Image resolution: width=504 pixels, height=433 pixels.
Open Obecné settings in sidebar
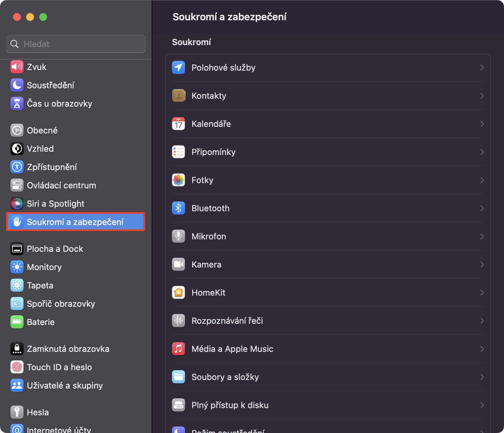tap(42, 130)
